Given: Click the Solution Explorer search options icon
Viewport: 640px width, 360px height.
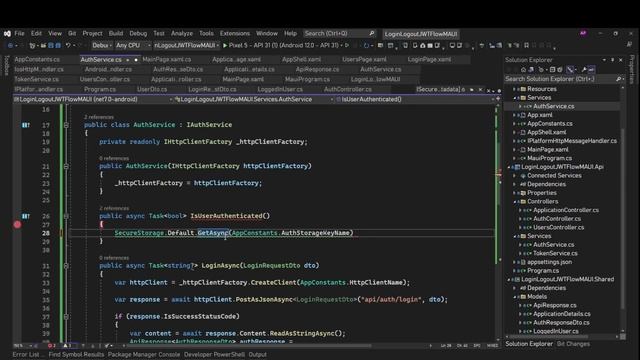Looking at the screenshot, I should 619,79.
